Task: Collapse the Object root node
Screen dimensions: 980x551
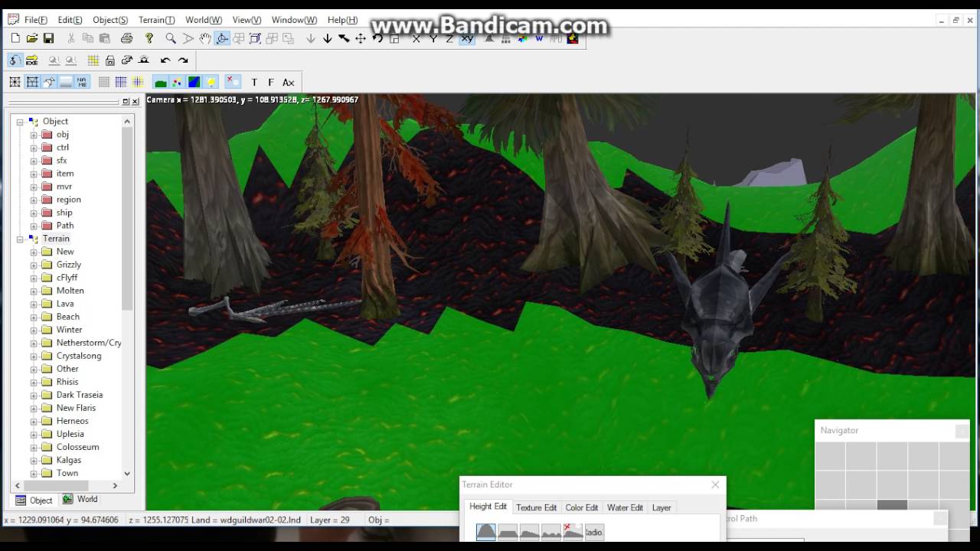Action: (x=20, y=122)
